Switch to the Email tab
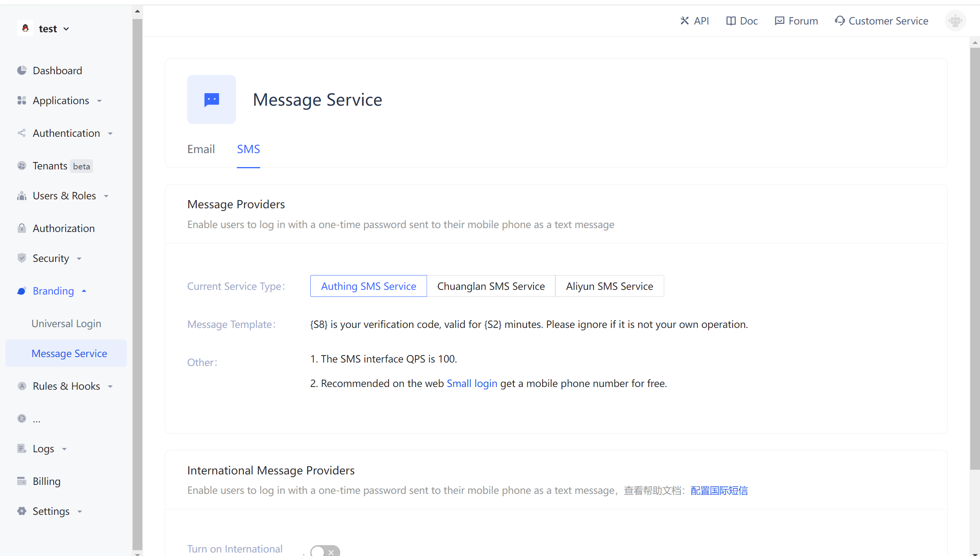This screenshot has width=980, height=556. click(201, 149)
